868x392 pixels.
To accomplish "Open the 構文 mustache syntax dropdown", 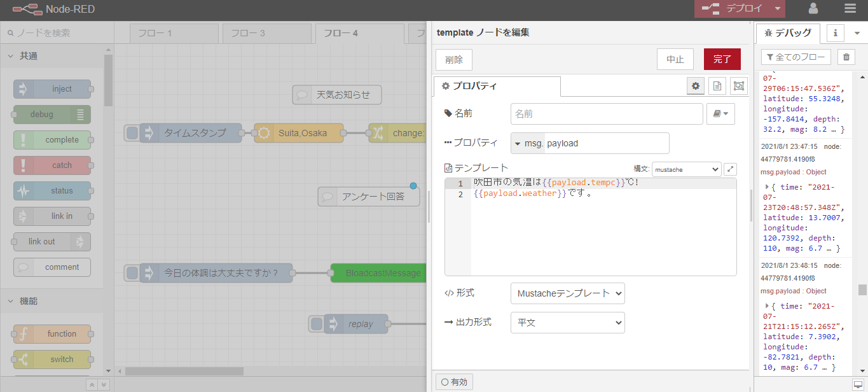I will [x=686, y=169].
